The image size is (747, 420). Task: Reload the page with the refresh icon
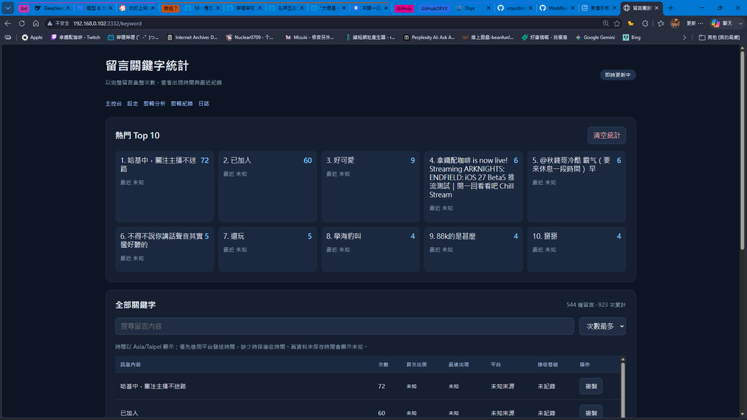pyautogui.click(x=22, y=23)
